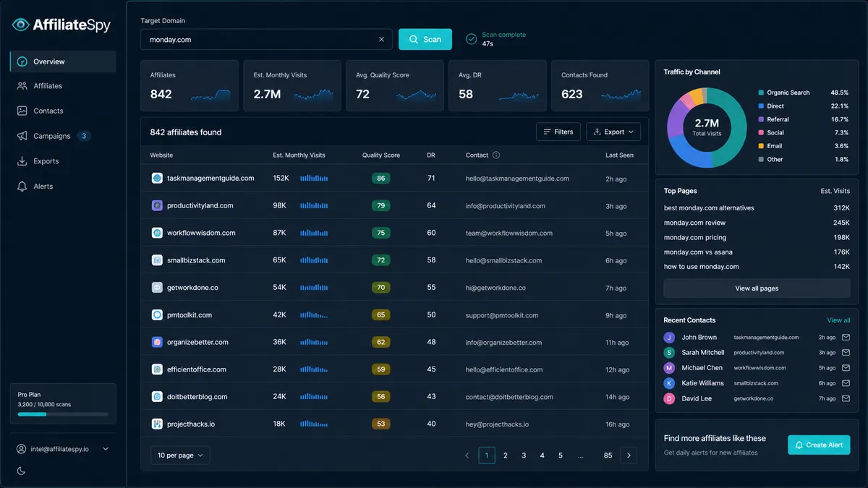Open "best monday.com alternatives" top page
This screenshot has width=868, height=488.
(709, 208)
